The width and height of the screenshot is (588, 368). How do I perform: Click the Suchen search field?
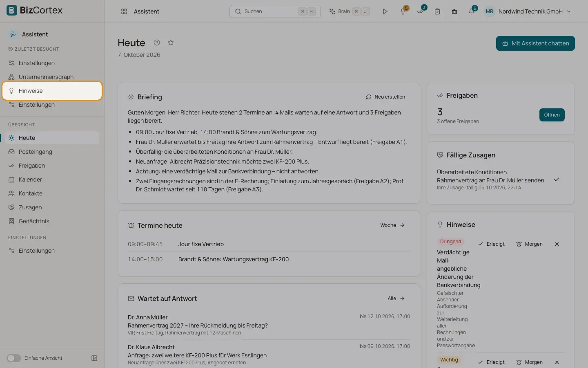275,11
